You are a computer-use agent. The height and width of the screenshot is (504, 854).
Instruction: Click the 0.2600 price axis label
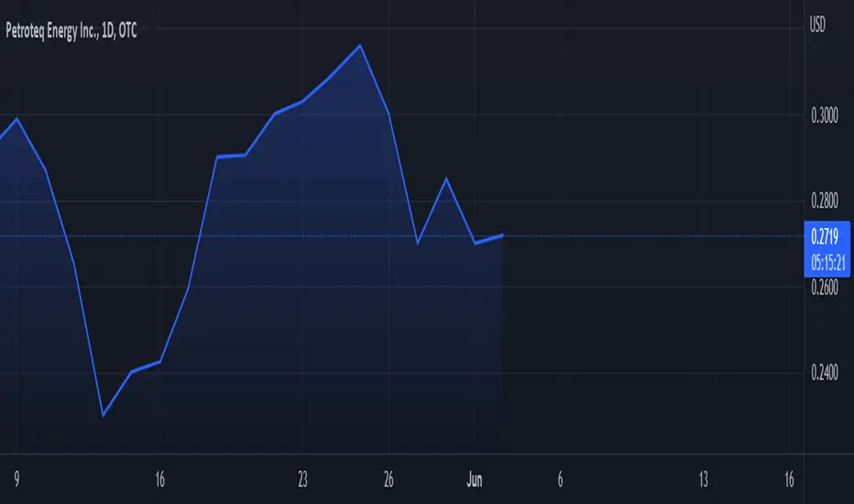pyautogui.click(x=825, y=287)
